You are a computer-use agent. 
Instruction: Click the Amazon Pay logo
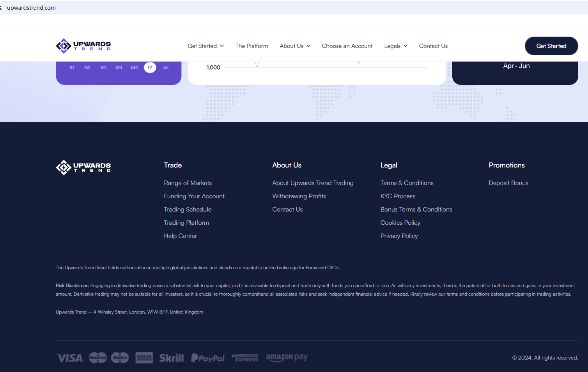click(x=287, y=357)
